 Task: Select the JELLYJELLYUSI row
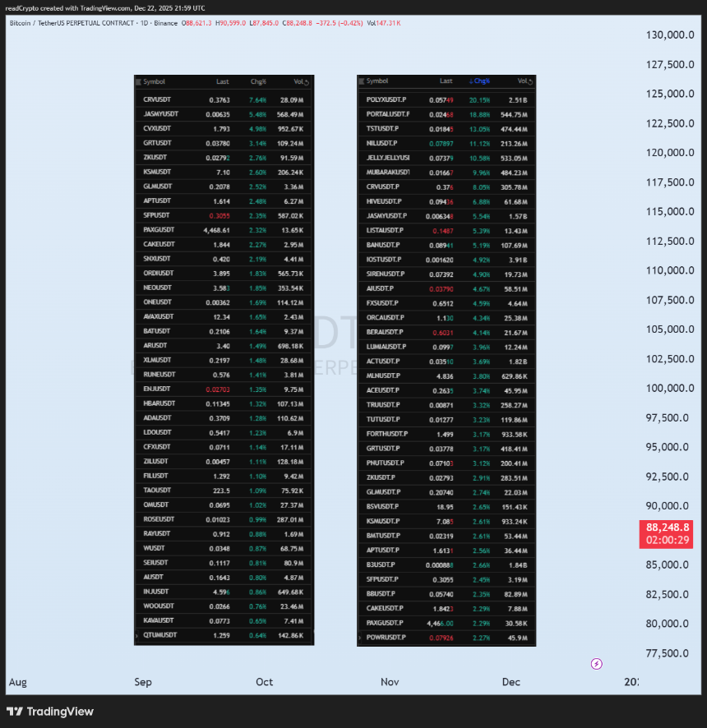pyautogui.click(x=447, y=158)
